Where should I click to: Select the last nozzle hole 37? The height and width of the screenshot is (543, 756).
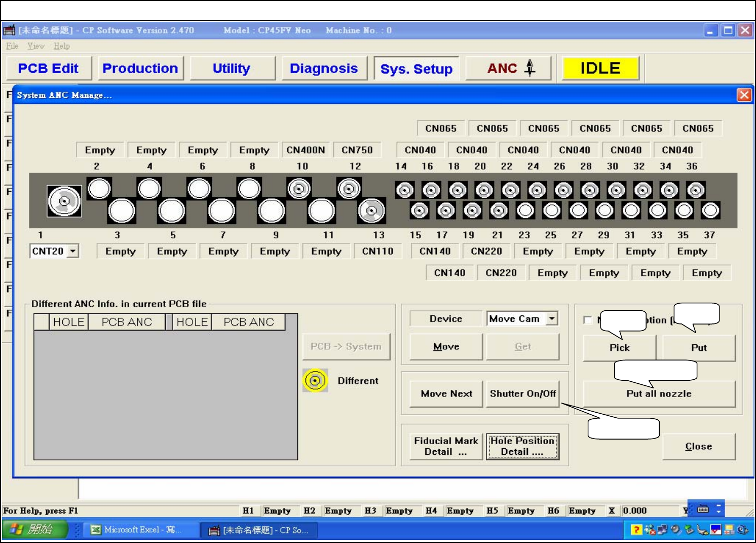tap(710, 210)
